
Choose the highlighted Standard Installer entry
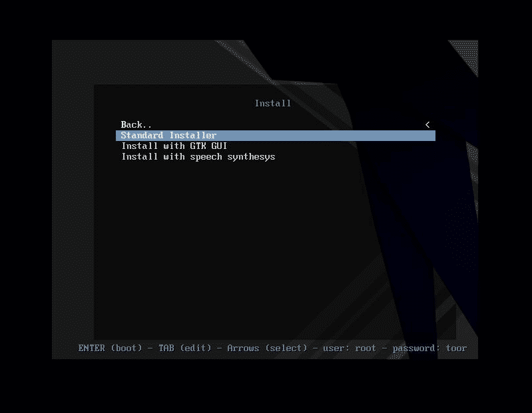click(168, 136)
